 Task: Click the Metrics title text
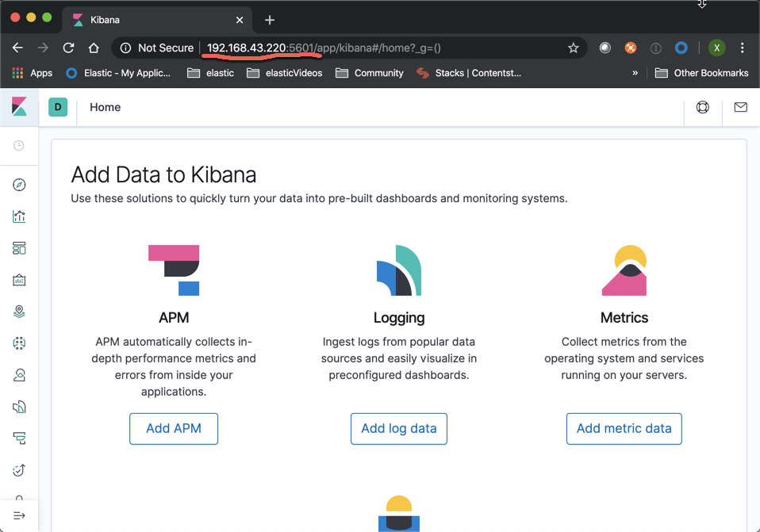pos(624,318)
